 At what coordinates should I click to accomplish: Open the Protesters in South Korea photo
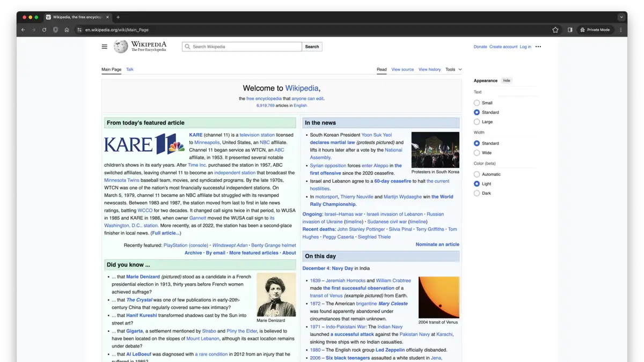pos(435,150)
